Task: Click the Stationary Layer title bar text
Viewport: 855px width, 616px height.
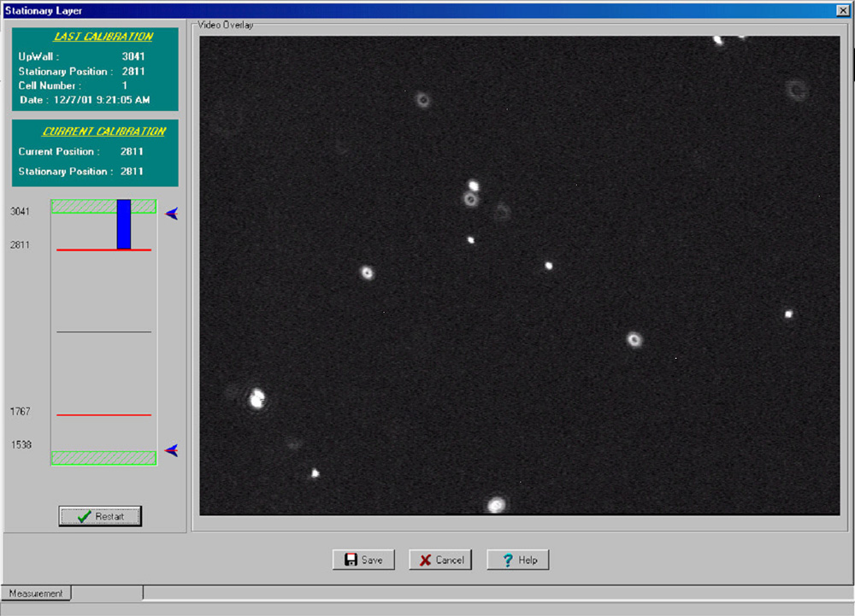Action: coord(44,10)
